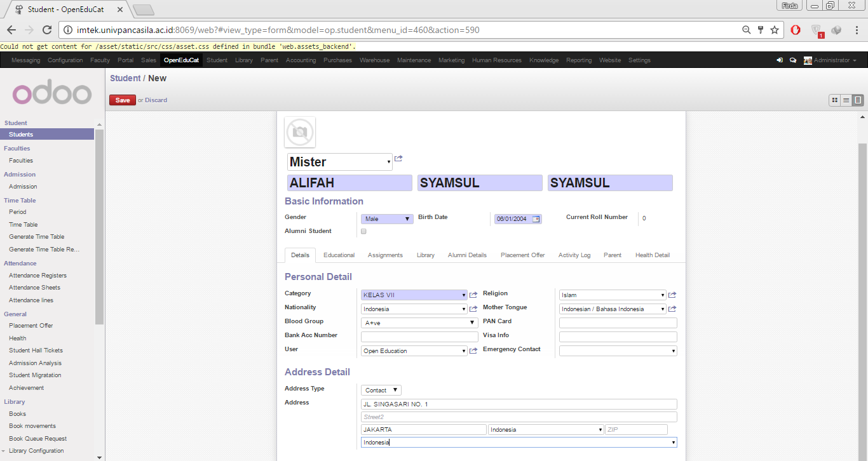Open shield extension with badge 1
Screen dimensions: 868x461
point(817,30)
